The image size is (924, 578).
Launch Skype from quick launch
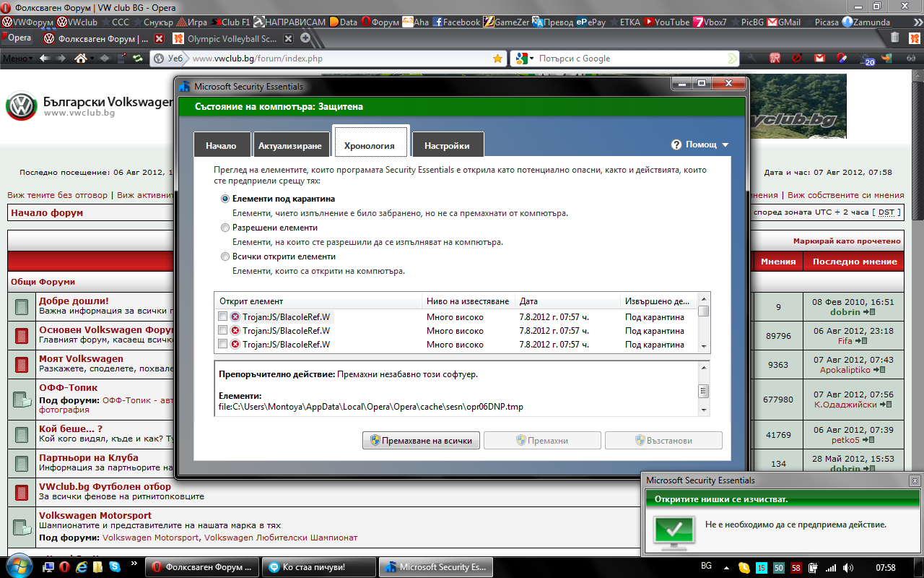coord(115,567)
